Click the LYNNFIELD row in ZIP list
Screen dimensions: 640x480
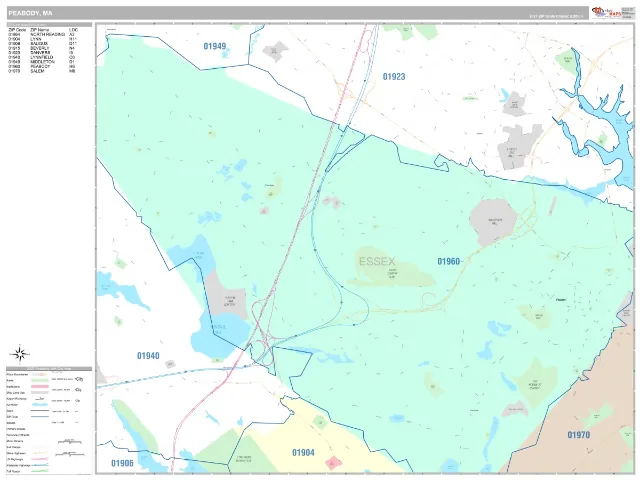[42, 58]
